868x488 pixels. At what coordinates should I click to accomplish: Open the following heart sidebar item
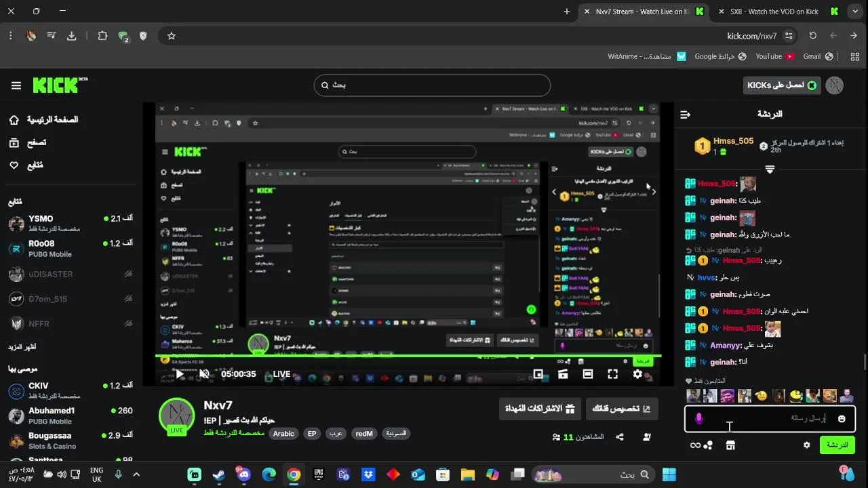coord(26,165)
